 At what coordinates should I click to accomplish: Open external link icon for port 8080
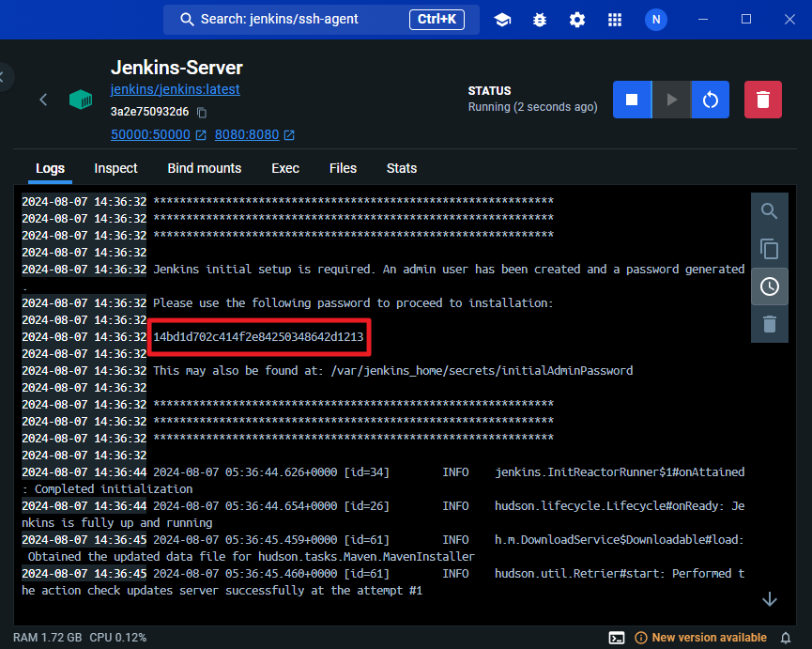point(289,135)
